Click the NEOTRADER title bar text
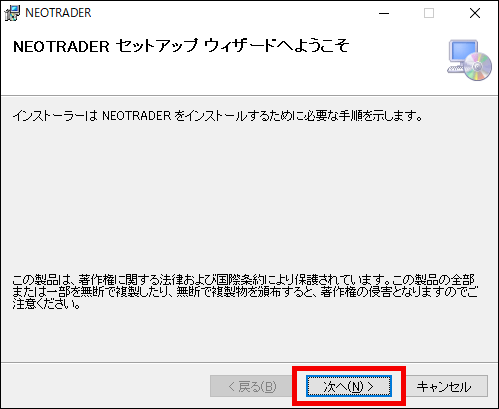 tap(58, 13)
